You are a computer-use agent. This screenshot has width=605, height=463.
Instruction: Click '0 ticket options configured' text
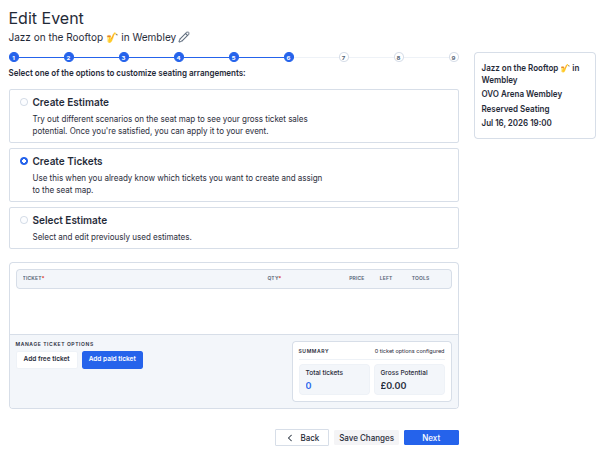409,351
